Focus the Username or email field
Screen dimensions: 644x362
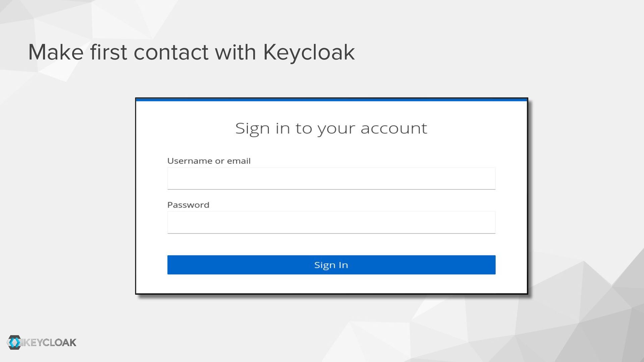331,178
